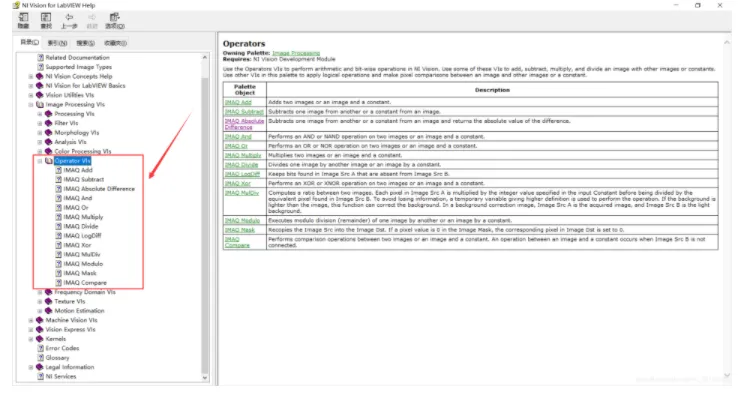
Task: Click IMAQ Xor page icon in tree
Action: click(x=58, y=245)
